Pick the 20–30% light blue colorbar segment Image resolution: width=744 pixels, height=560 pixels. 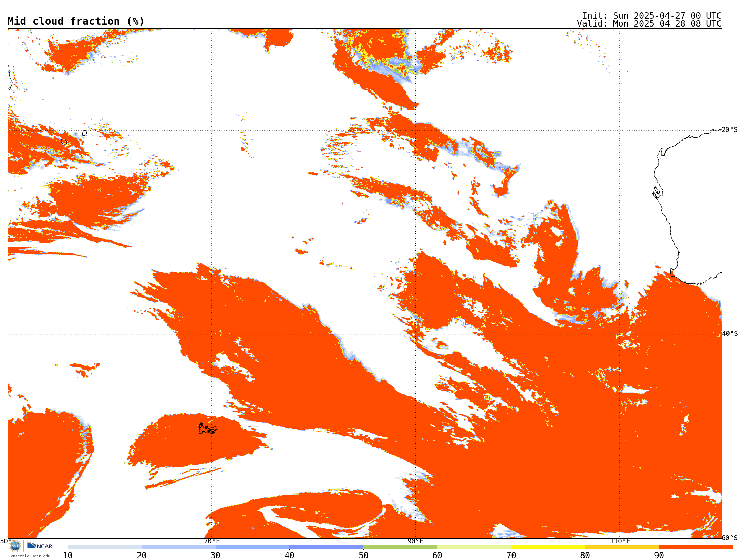[x=178, y=547]
